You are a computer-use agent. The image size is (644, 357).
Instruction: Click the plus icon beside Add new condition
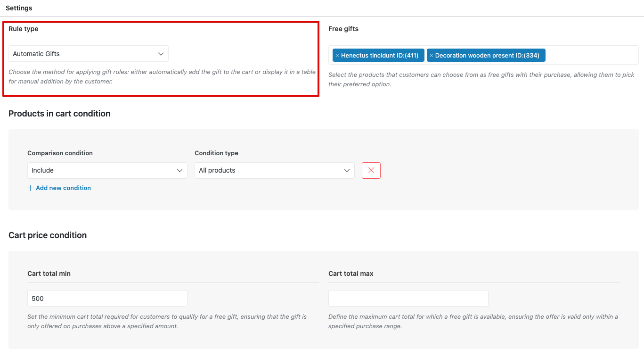click(x=31, y=188)
